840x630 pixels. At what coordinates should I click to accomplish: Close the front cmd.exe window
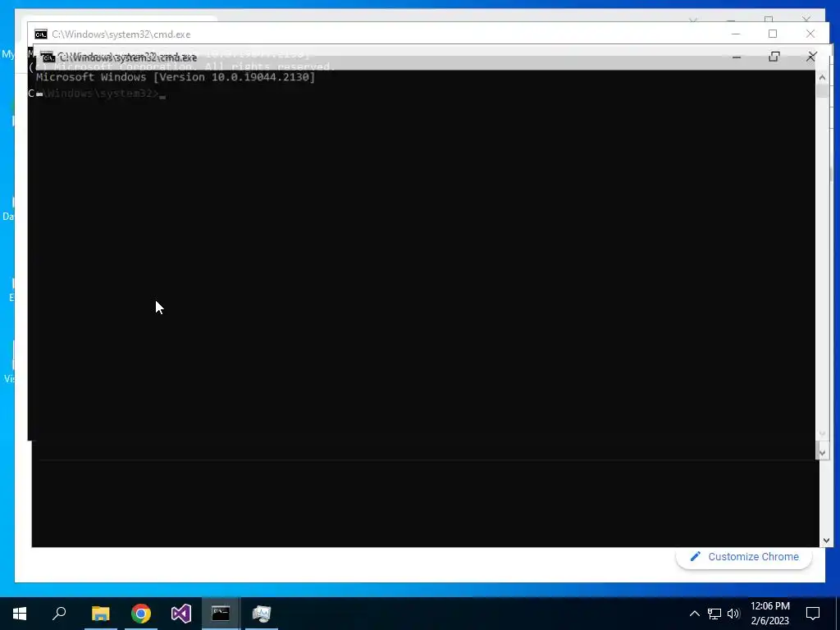[x=811, y=57]
